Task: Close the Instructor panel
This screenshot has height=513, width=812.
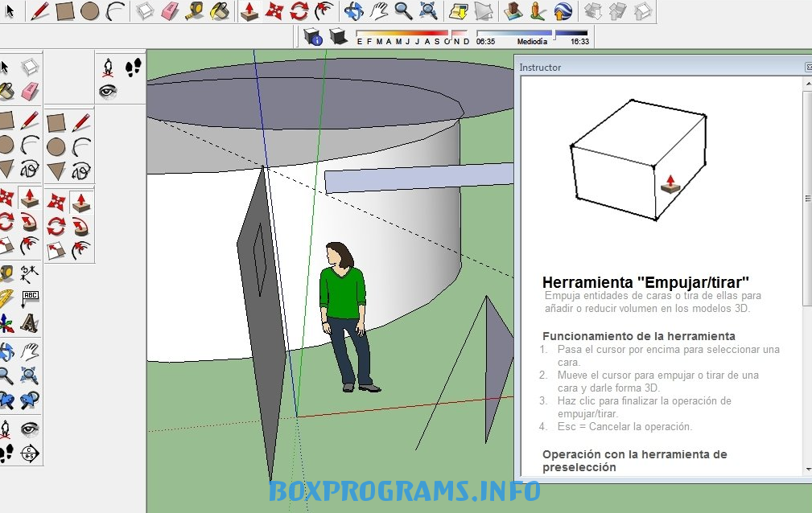Action: click(x=808, y=68)
